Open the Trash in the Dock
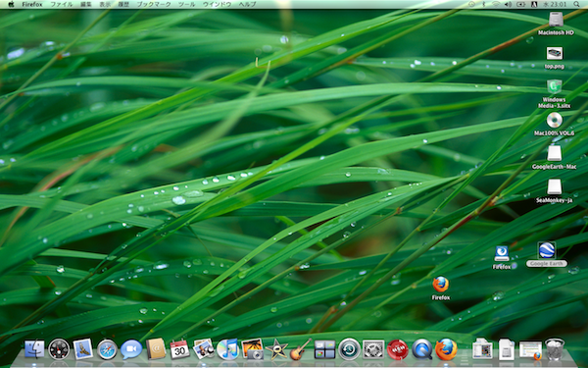This screenshot has width=588, height=368. pyautogui.click(x=555, y=348)
